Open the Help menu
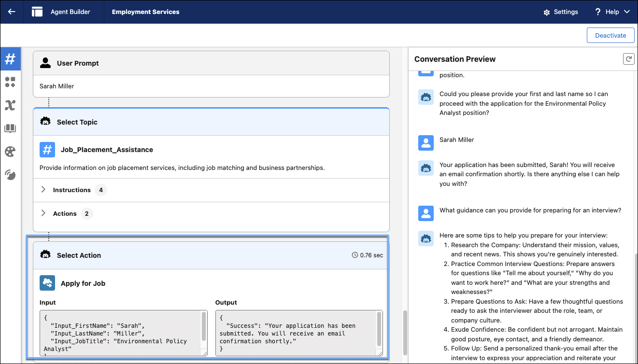This screenshot has height=364, width=638. (612, 12)
